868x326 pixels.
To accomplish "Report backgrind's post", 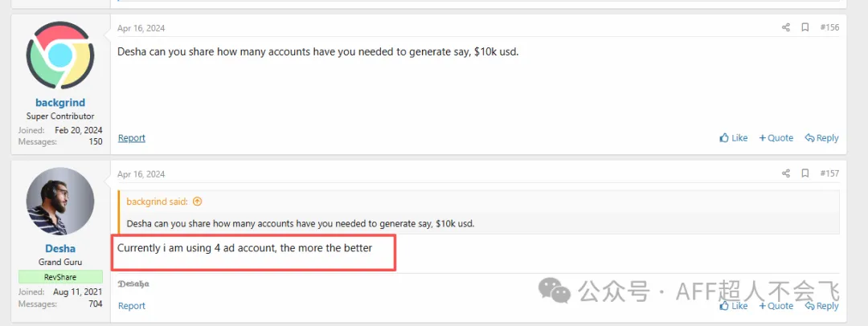I will tap(132, 138).
